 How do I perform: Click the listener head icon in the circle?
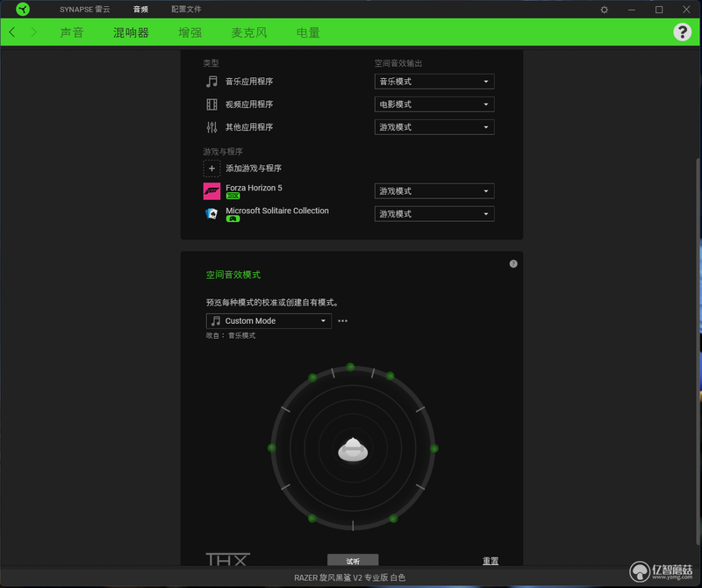click(x=353, y=449)
